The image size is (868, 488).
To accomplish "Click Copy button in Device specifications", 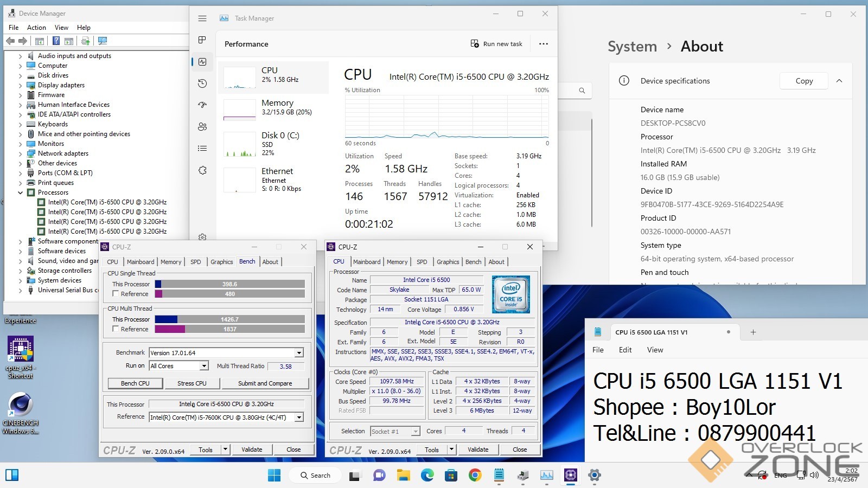I will tap(804, 81).
